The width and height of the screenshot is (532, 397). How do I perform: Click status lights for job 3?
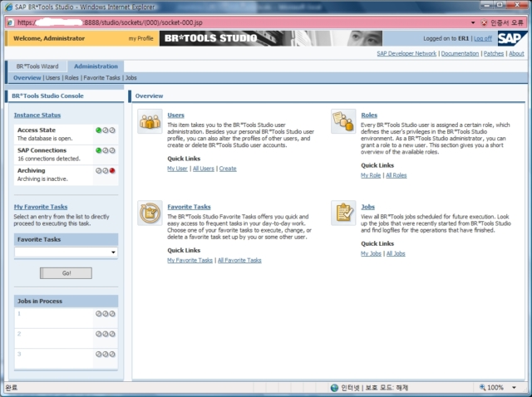106,355
